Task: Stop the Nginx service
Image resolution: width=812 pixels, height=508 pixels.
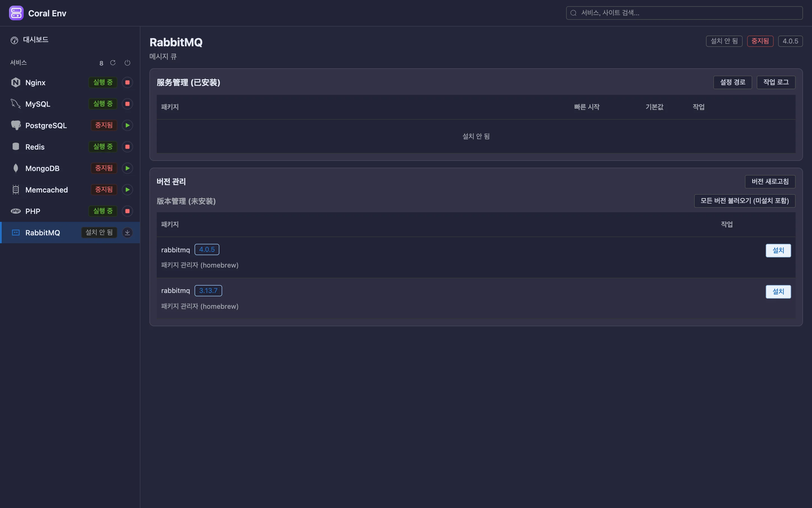Action: [x=127, y=82]
